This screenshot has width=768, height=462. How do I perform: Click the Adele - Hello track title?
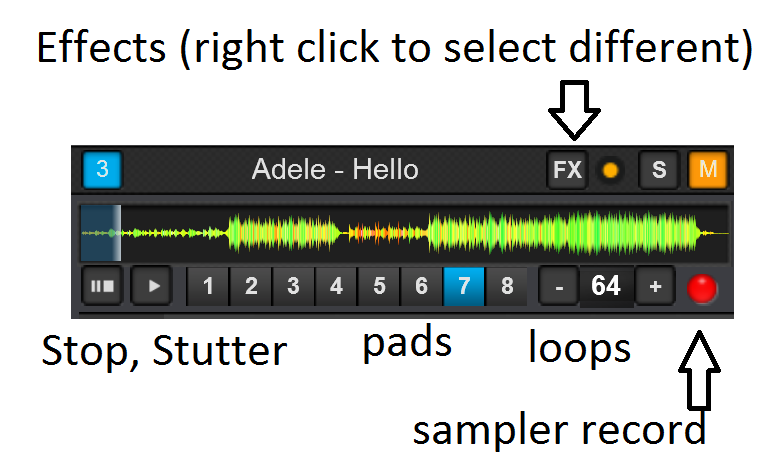coord(335,170)
